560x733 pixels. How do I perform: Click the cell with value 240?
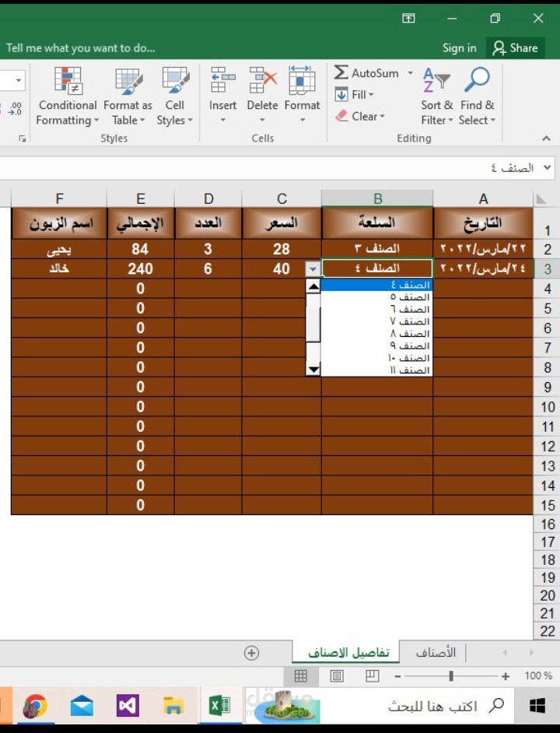141,268
